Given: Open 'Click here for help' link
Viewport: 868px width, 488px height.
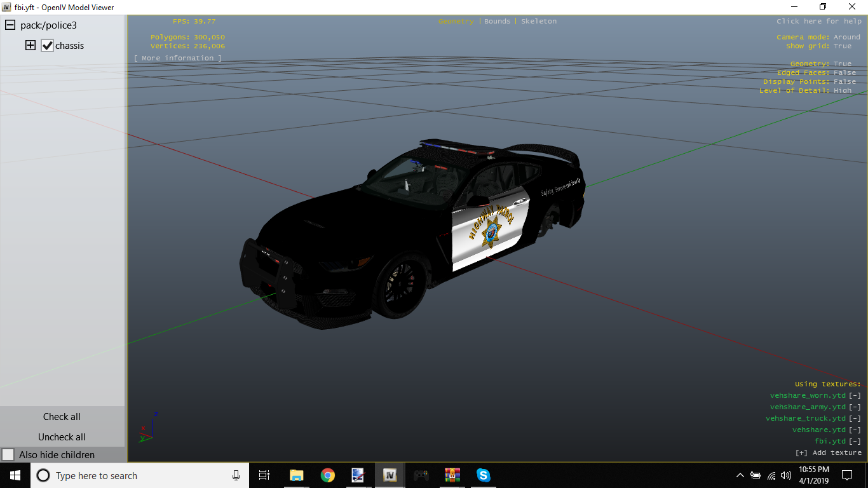Looking at the screenshot, I should 818,21.
